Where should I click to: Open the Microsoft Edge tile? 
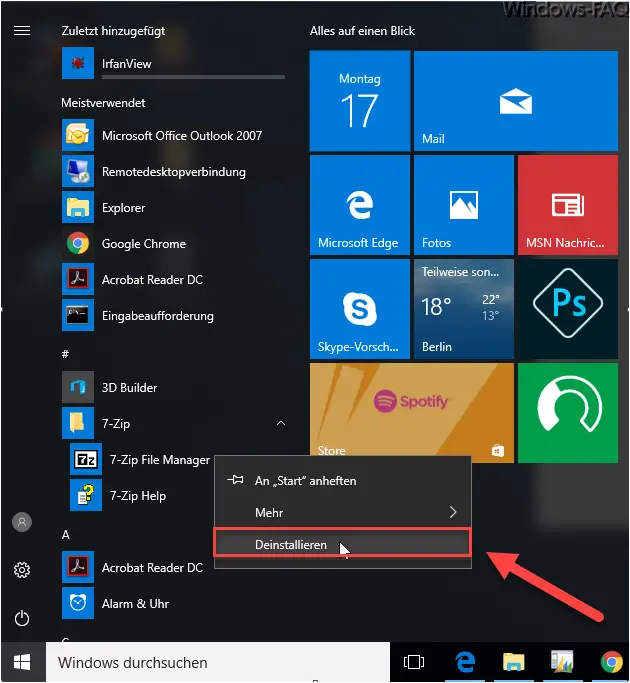coord(360,205)
